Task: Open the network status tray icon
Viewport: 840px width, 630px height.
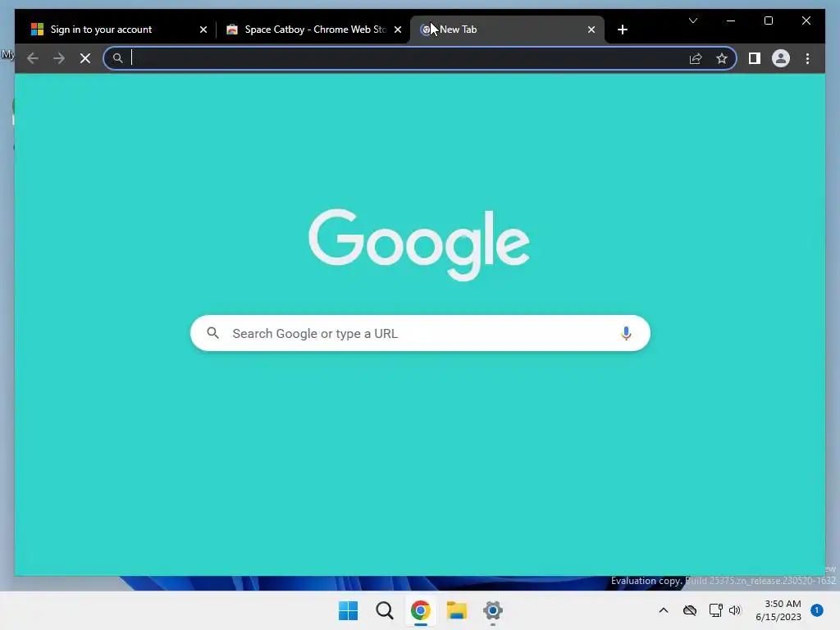Action: (715, 610)
